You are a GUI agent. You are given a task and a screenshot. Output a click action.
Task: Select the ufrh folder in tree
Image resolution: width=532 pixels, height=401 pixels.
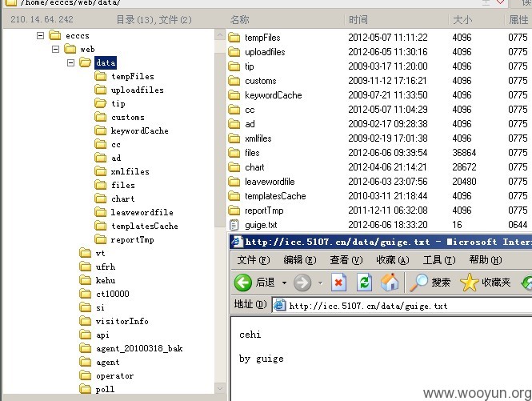pos(106,267)
